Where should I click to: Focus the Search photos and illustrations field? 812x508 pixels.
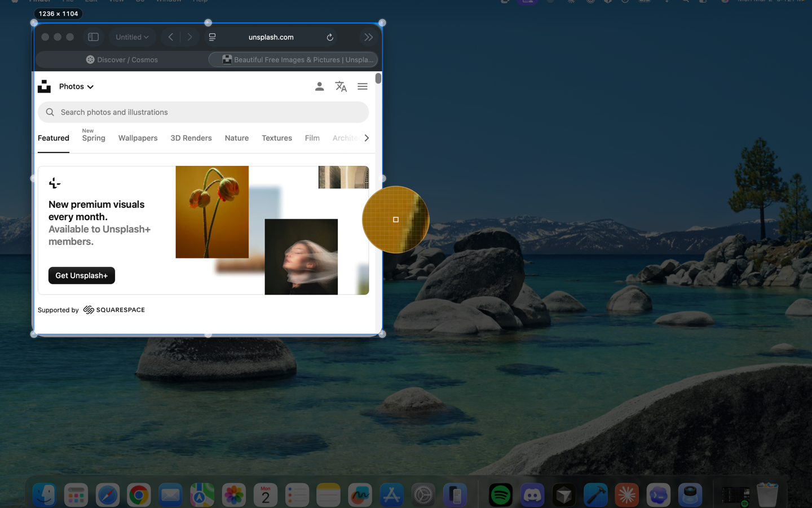(203, 112)
